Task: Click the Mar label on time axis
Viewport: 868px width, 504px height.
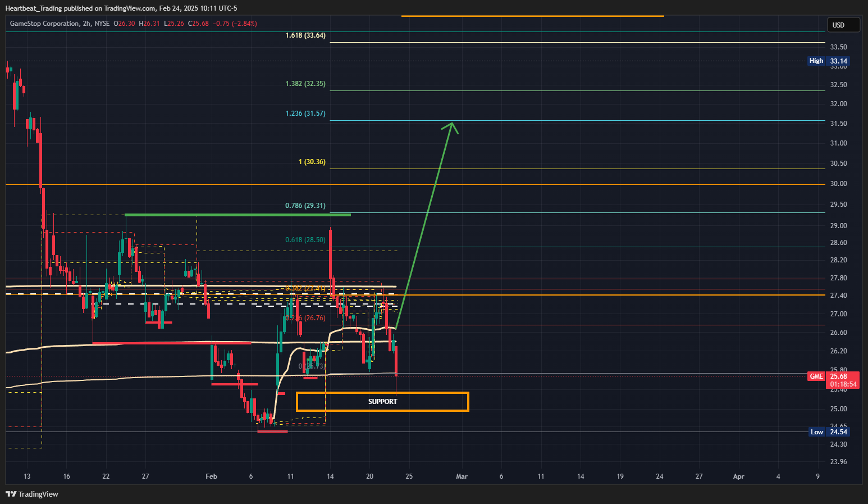Action: coord(462,476)
